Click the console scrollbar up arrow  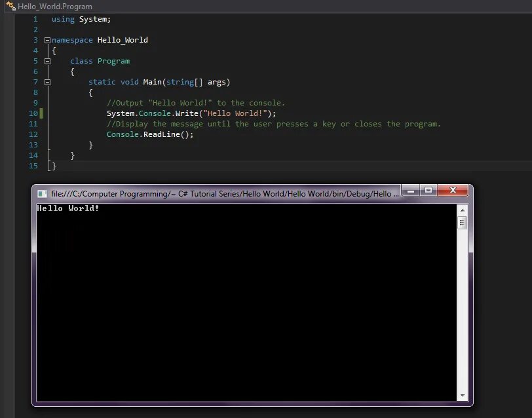pyautogui.click(x=462, y=210)
